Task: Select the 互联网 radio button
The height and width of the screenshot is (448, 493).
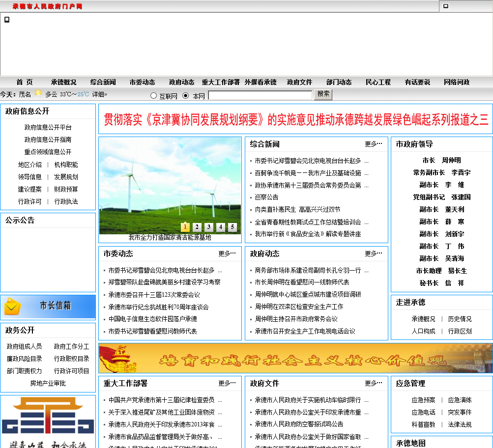Action: click(x=153, y=95)
